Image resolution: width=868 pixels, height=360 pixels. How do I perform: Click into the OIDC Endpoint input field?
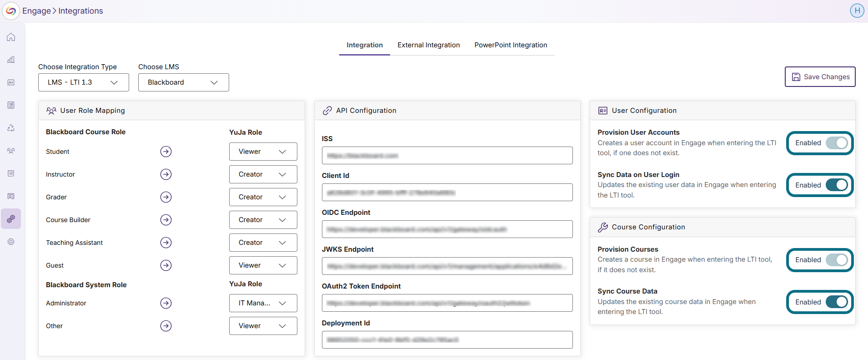(x=447, y=229)
